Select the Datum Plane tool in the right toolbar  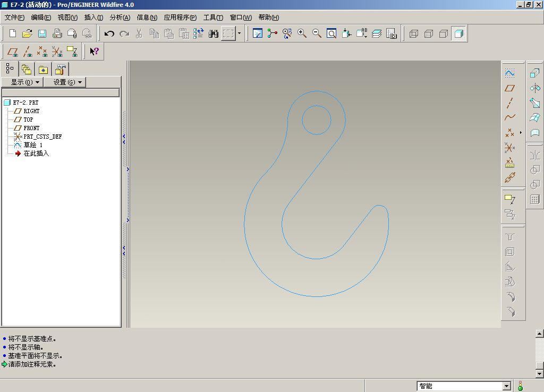pos(509,88)
